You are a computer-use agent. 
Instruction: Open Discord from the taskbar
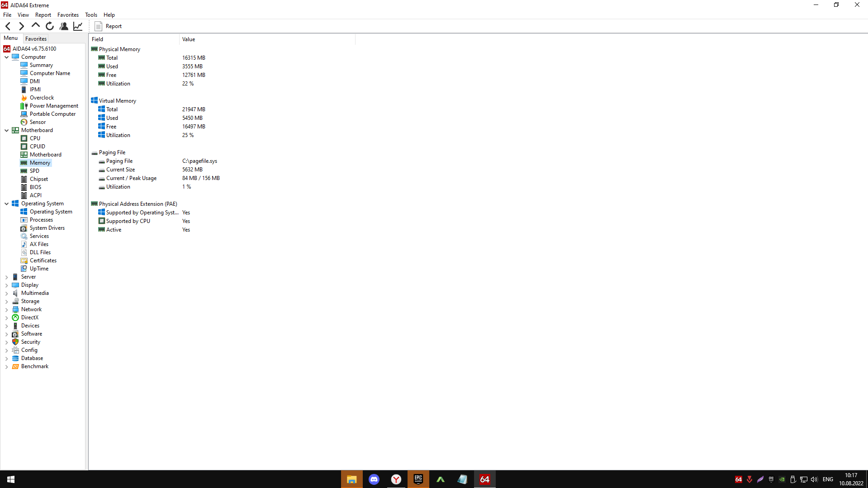coord(374,479)
